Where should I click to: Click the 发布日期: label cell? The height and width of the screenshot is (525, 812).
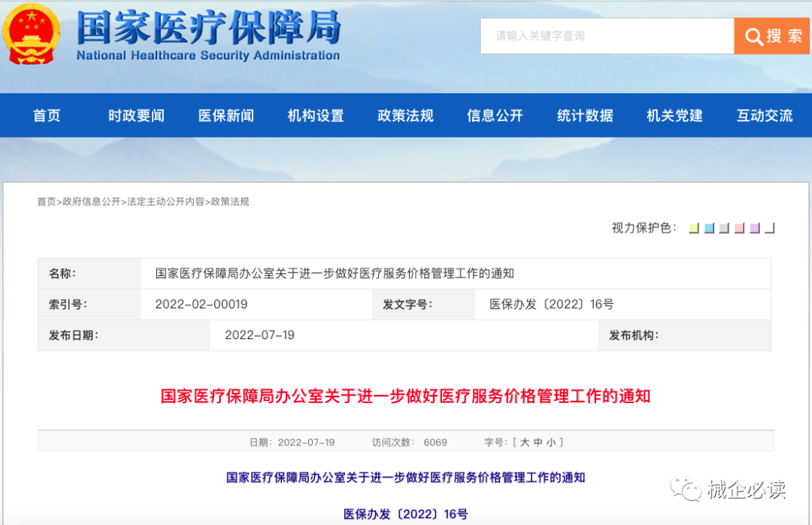click(124, 335)
